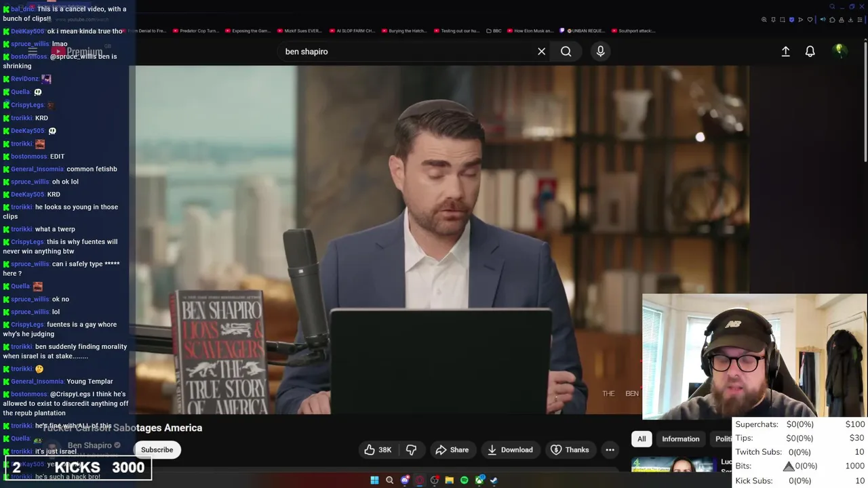
Task: Open 'Burying the Hatch...' bookmark
Action: 403,30
